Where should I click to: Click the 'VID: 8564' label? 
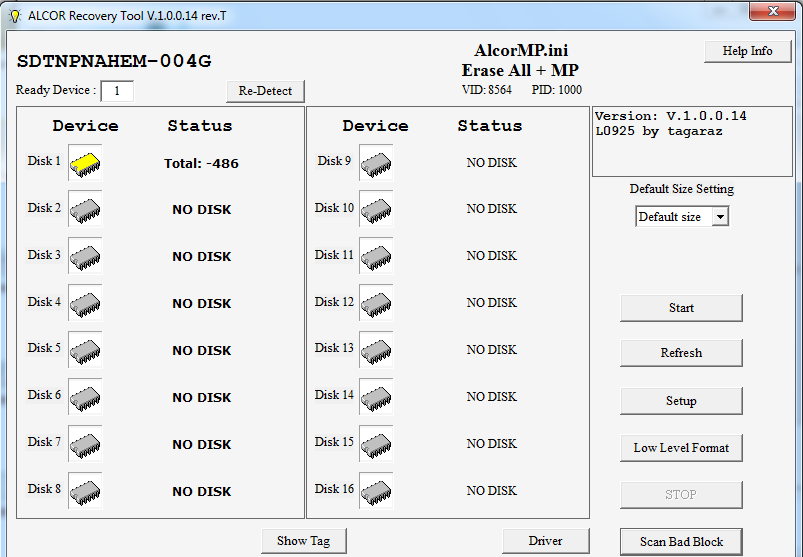(x=487, y=90)
